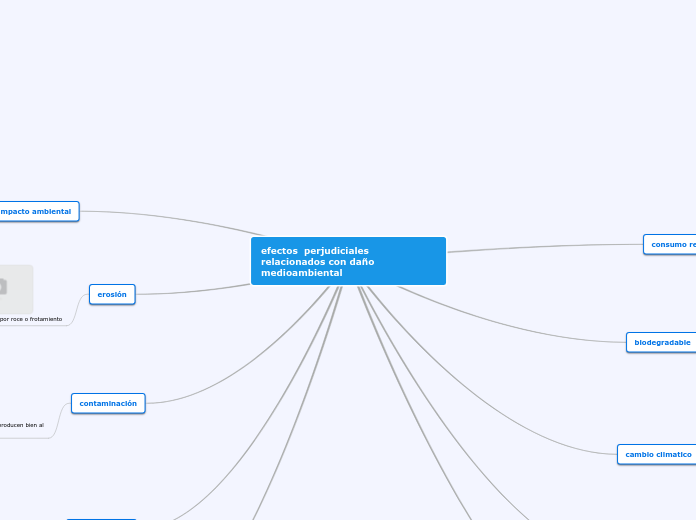Select the text 'roducen bien al'
Viewport: 696px width, 520px height.
22,425
